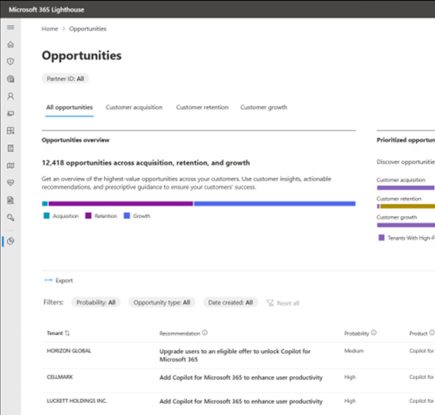Viewport: 435px width, 415px height.
Task: Click the yellow bar under Customer retention in the Prioritized opportunities panel
Action: tap(407, 206)
